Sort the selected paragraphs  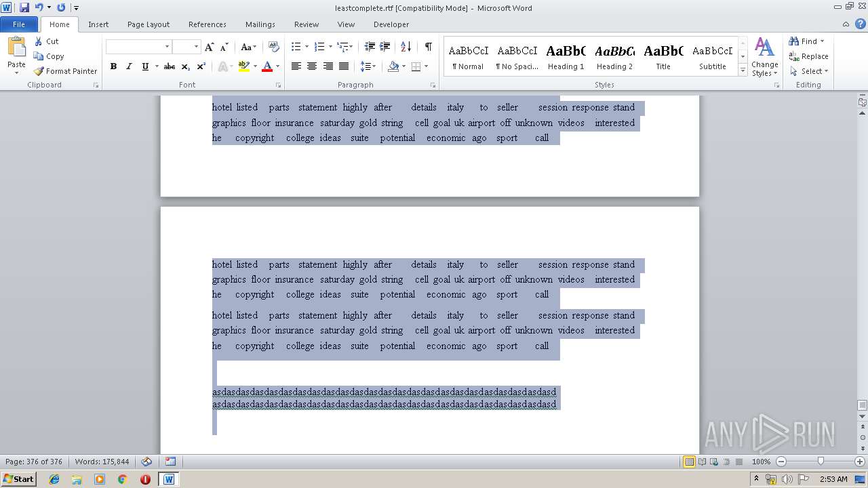(406, 47)
